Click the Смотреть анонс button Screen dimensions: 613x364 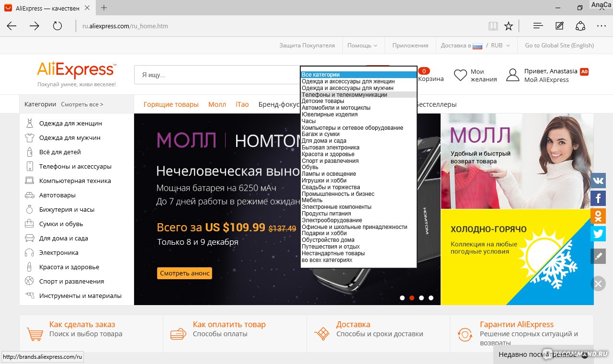[x=184, y=273]
